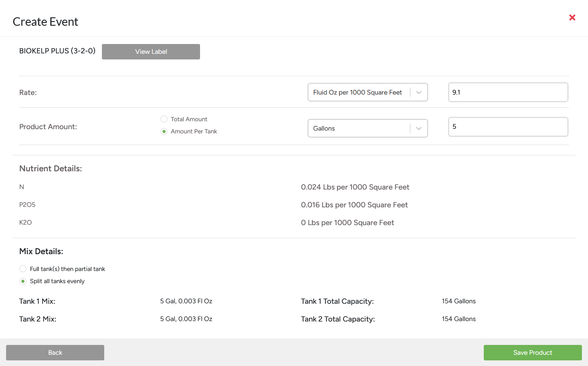
Task: Click the N value 0.024 Lbs text
Action: [355, 187]
